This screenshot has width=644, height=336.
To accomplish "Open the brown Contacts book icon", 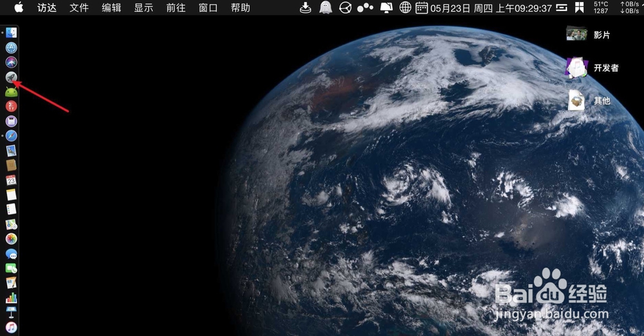I will point(11,165).
